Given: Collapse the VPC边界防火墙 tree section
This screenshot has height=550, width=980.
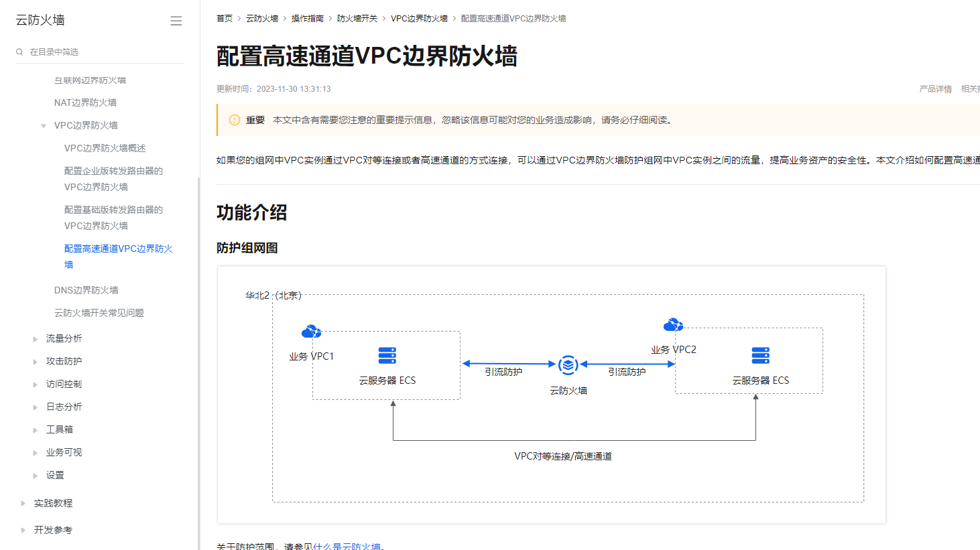Looking at the screenshot, I should click(x=44, y=125).
